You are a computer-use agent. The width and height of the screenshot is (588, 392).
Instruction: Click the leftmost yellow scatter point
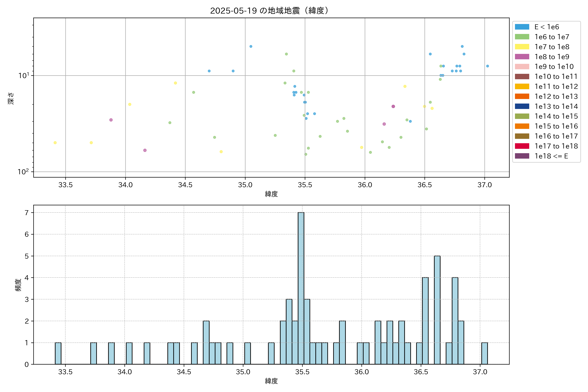coord(55,143)
